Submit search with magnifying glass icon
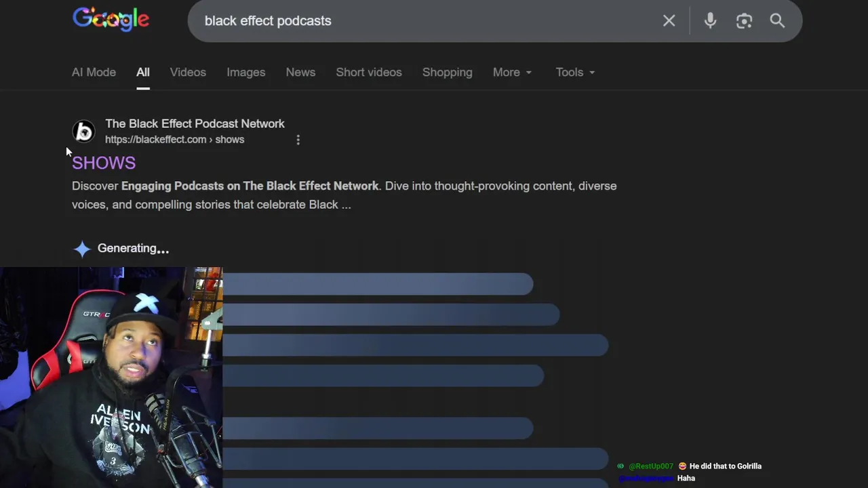Screen dimensions: 868x488 777,21
